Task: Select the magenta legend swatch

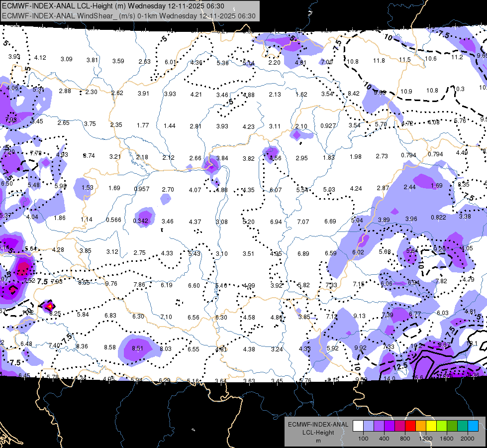Action: click(400, 426)
